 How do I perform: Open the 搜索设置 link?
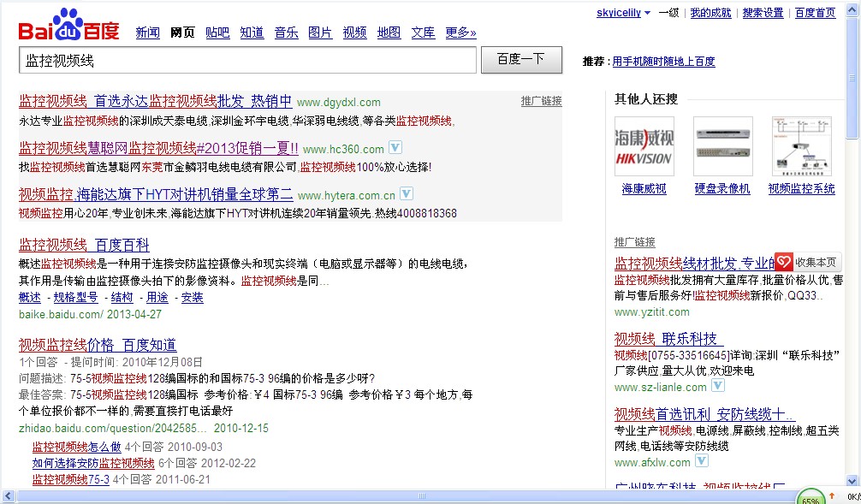tap(763, 13)
